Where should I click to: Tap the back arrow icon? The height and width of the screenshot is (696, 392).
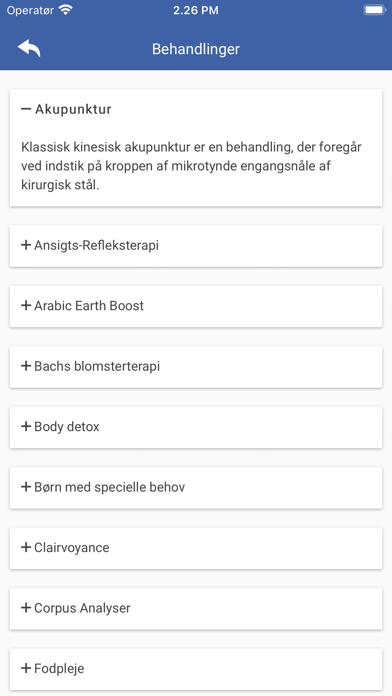pos(29,48)
